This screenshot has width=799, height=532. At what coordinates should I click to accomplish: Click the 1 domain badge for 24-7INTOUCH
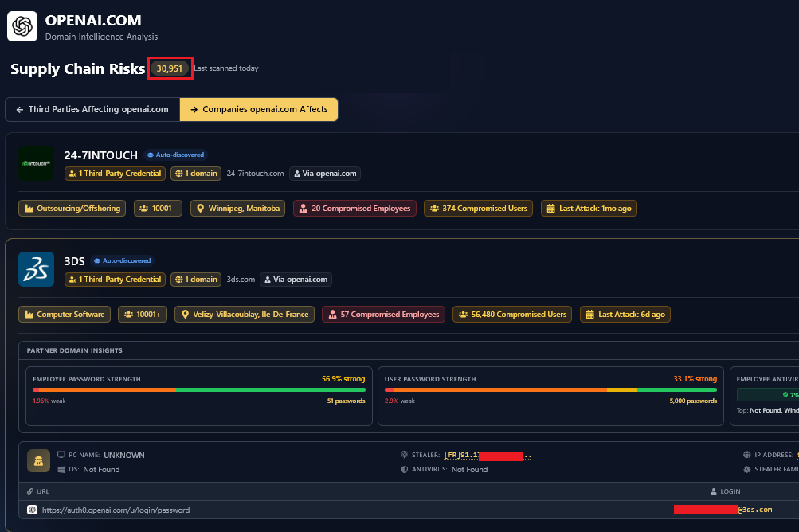[x=196, y=174]
